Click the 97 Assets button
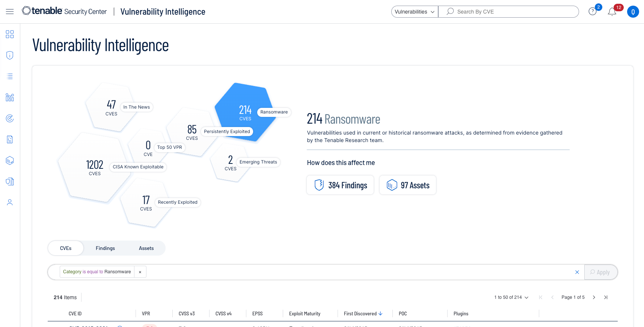Screen dimensions: 644x327 tap(408, 185)
